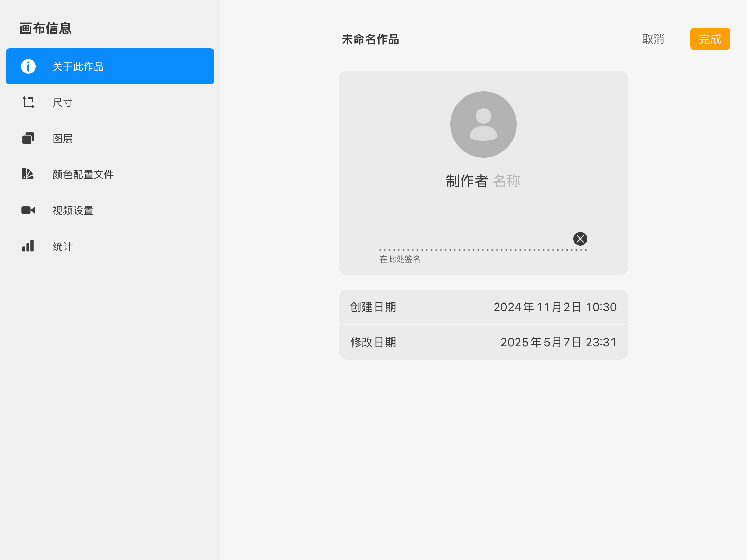
Task: Tap the gray avatar placeholder image
Action: (x=483, y=124)
